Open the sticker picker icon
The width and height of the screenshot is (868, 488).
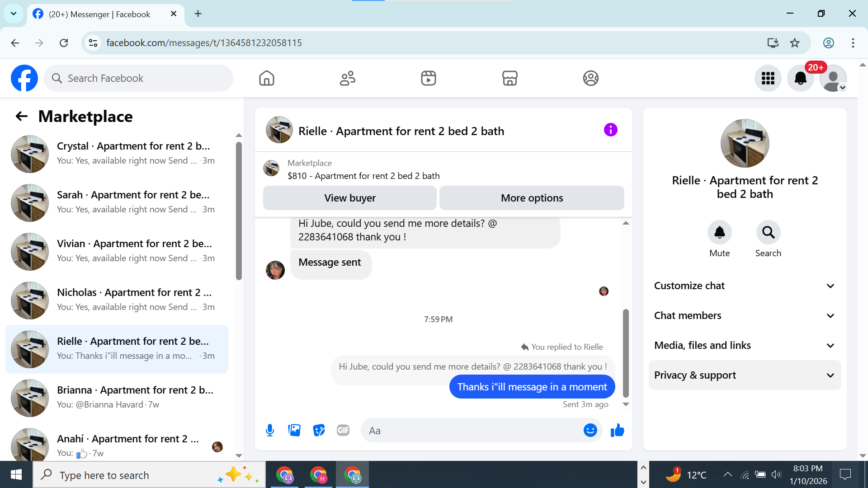(319, 430)
